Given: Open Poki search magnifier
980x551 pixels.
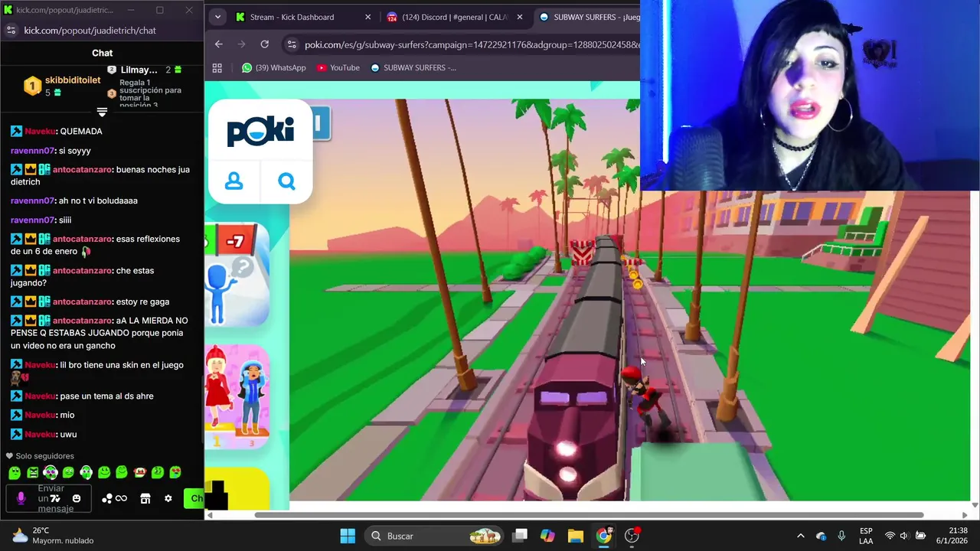Looking at the screenshot, I should 286,181.
